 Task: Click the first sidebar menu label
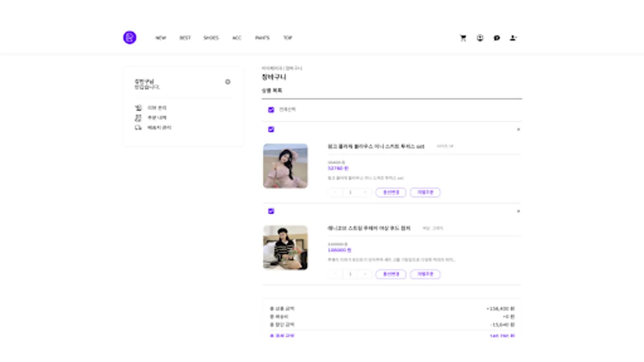pyautogui.click(x=157, y=108)
